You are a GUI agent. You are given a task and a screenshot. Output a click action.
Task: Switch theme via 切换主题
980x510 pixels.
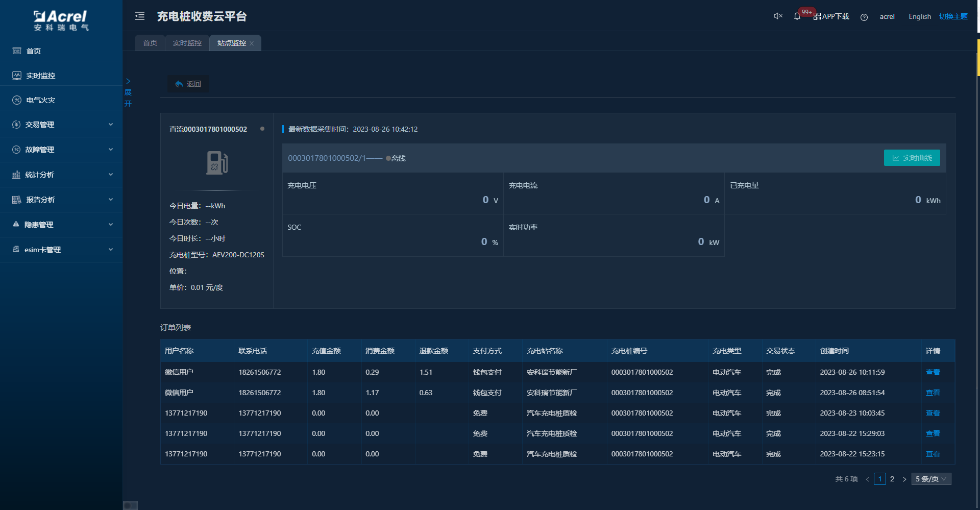(953, 17)
